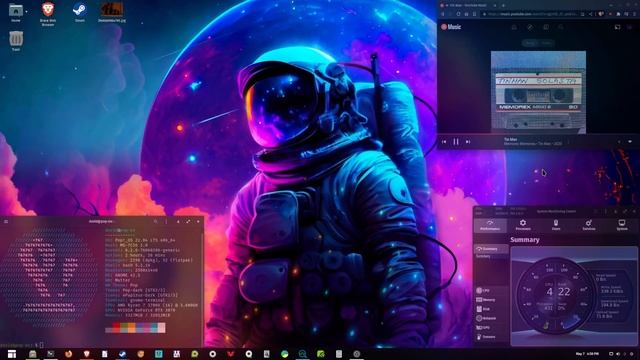This screenshot has width=640, height=360.
Task: Open a new browser tab
Action: tap(503, 5)
